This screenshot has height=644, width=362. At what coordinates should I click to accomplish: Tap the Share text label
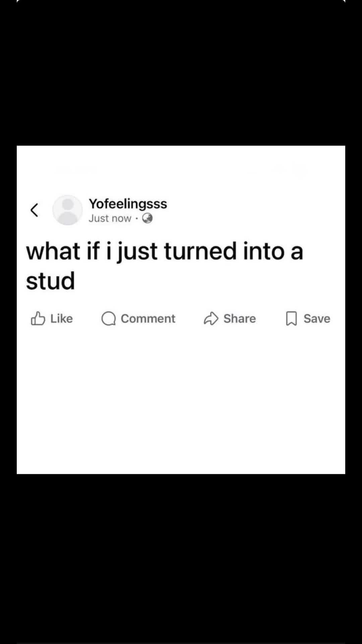coord(239,318)
